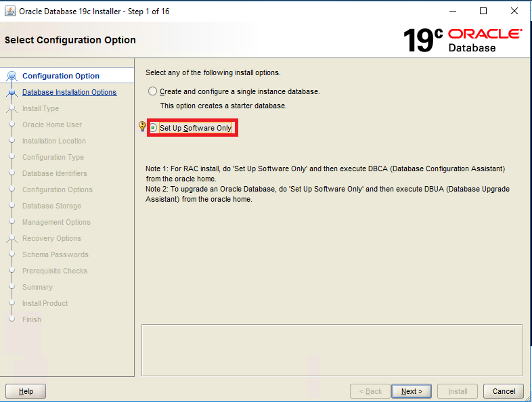532x402 pixels.
Task: Open the Database Installation Options step link
Action: tap(69, 92)
